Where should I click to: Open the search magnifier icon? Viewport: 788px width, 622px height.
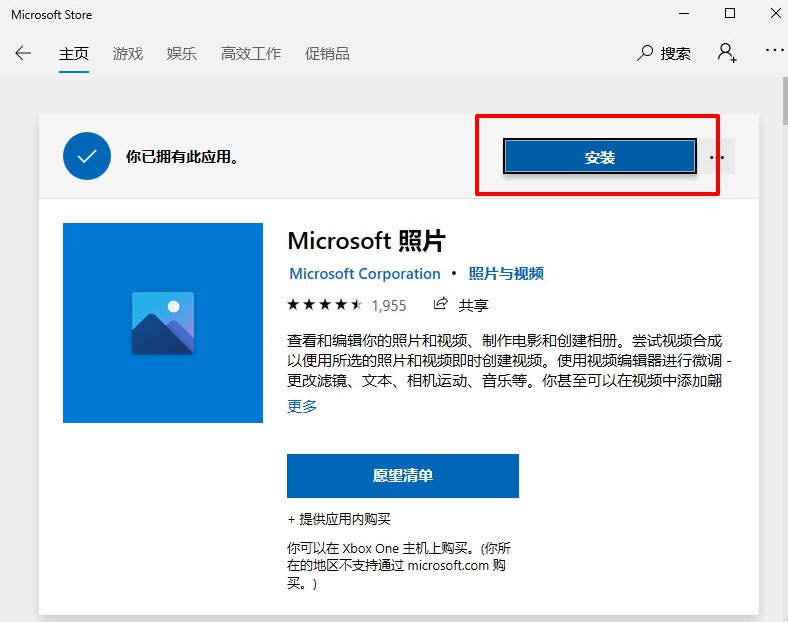click(x=645, y=53)
